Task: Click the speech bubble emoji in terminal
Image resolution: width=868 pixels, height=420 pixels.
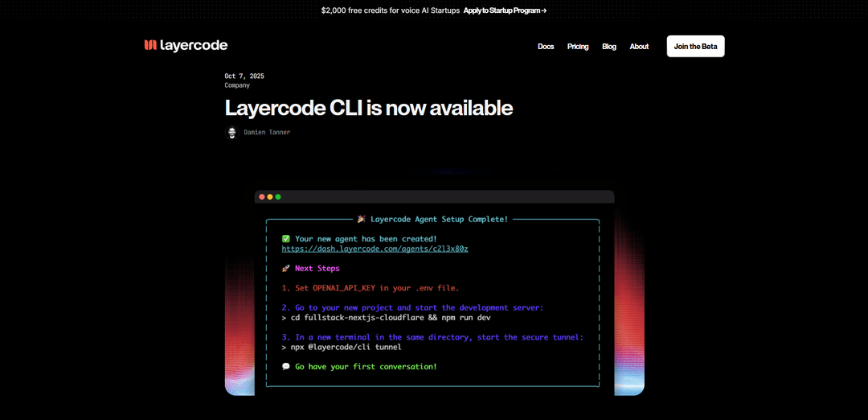Action: tap(286, 367)
